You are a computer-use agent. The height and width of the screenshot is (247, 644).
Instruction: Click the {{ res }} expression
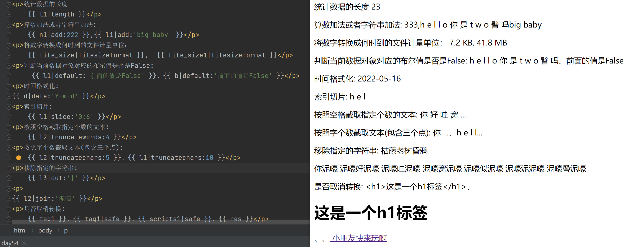point(236,219)
